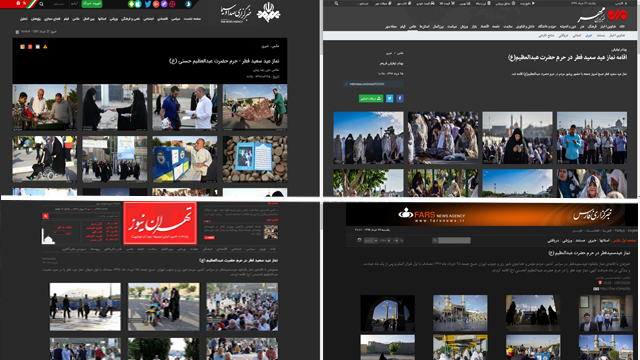The height and width of the screenshot is (360, 640).
Task: Click the red Tehran News logo banner
Action: coord(160,223)
